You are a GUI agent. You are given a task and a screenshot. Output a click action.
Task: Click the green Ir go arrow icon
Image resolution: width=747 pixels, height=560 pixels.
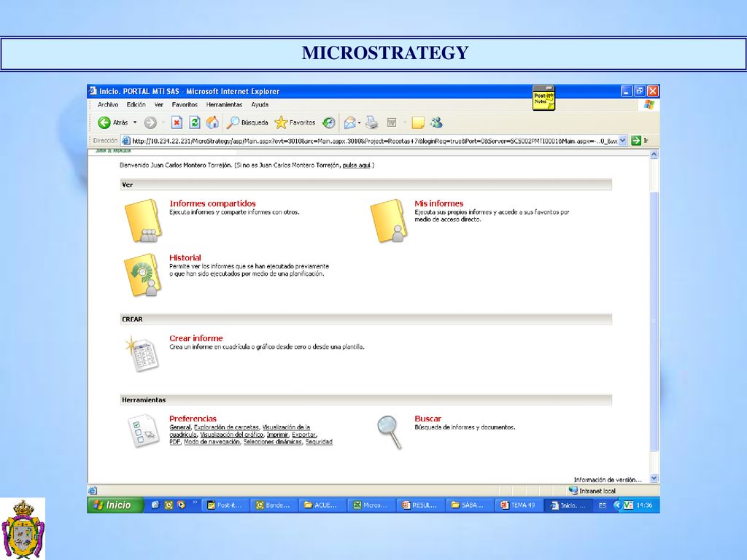click(635, 141)
